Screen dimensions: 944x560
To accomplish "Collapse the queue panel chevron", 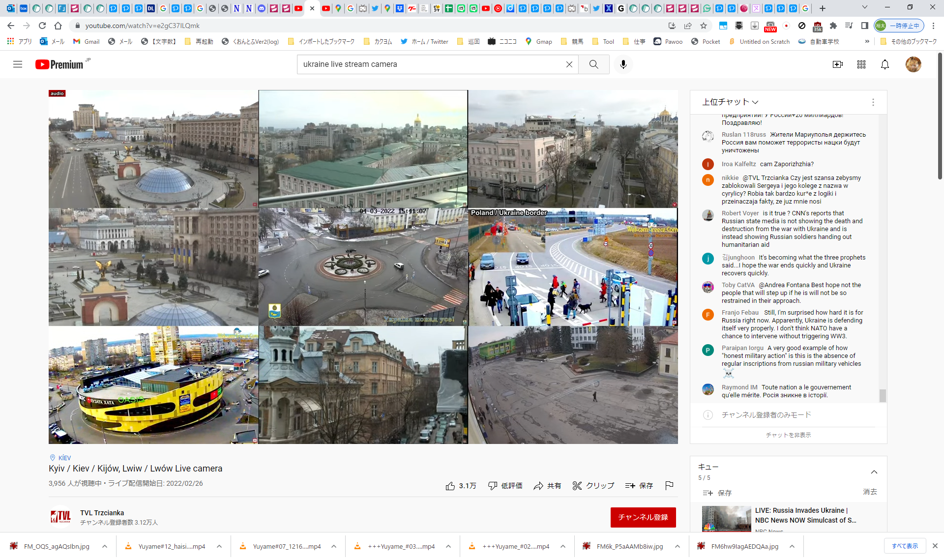I will (x=874, y=472).
